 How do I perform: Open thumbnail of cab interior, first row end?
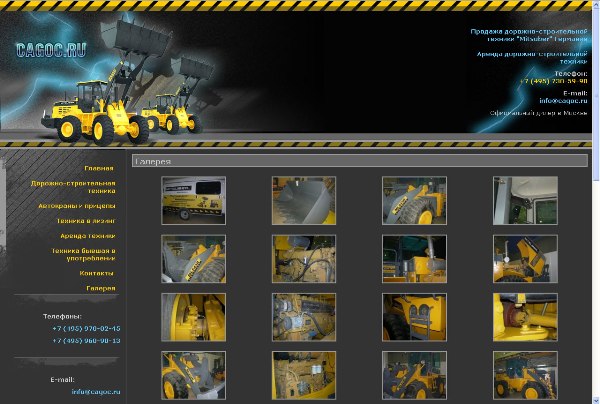pyautogui.click(x=525, y=200)
